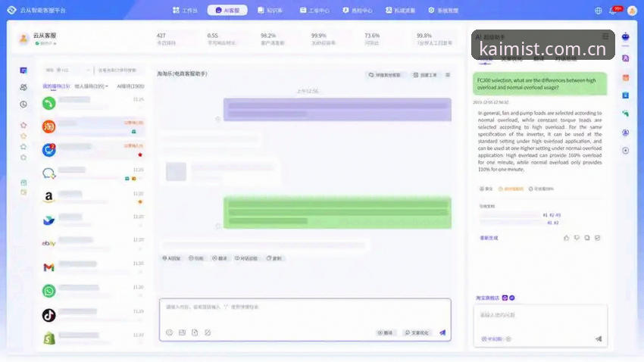Image resolution: width=644 pixels, height=362 pixels.
Task: Click the 重新生成 regenerate link
Action: [489, 238]
